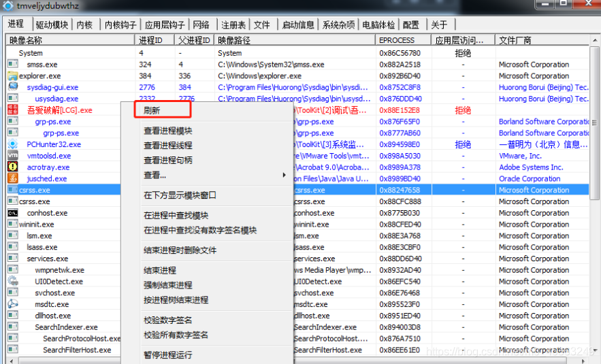
Task: Switch to the 网络 tab
Action: (x=201, y=25)
